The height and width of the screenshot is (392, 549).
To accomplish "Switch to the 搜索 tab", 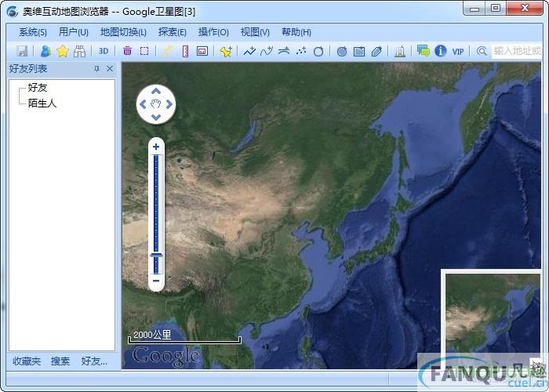I will [x=60, y=361].
